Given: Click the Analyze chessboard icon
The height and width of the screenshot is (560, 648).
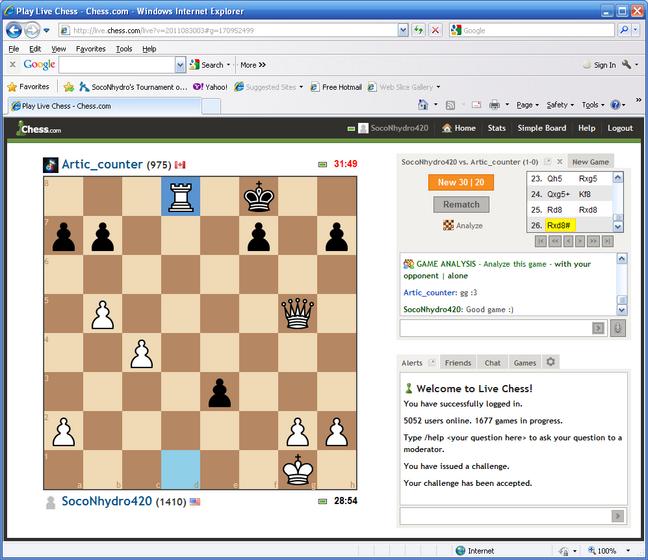Looking at the screenshot, I should [448, 225].
